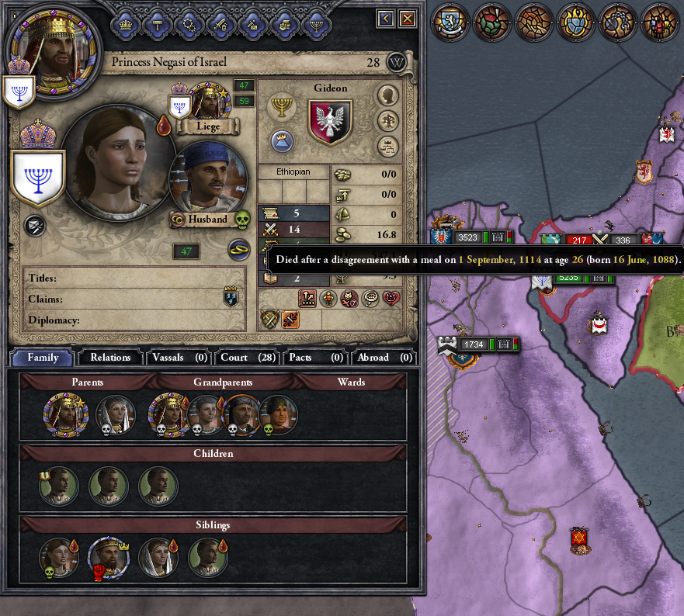Click the Gideon dynasty coat of arms

pyautogui.click(x=330, y=122)
